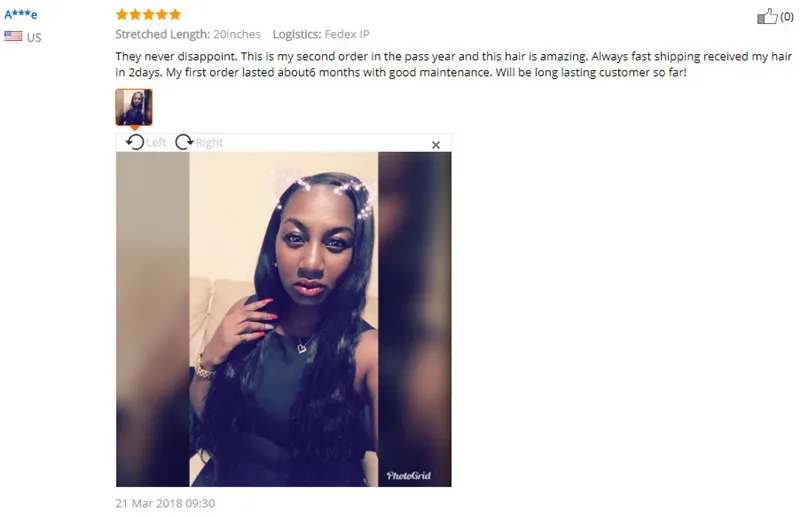Image resolution: width=800 pixels, height=517 pixels.
Task: Click the 'Fedex IP' logistics value
Action: click(x=347, y=34)
